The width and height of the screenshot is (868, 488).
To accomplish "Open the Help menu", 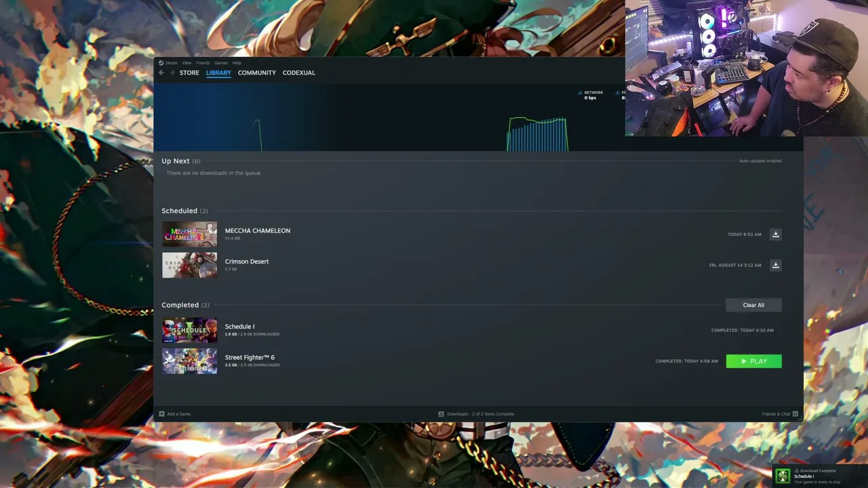I will (x=237, y=63).
